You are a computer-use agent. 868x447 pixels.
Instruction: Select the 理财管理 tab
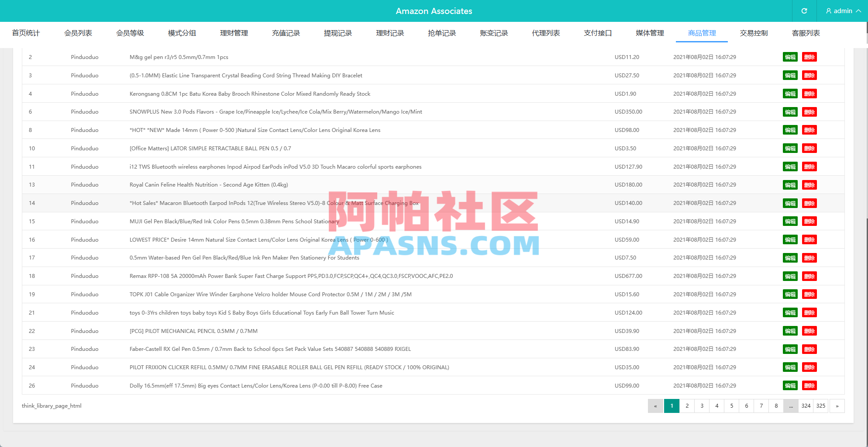234,33
